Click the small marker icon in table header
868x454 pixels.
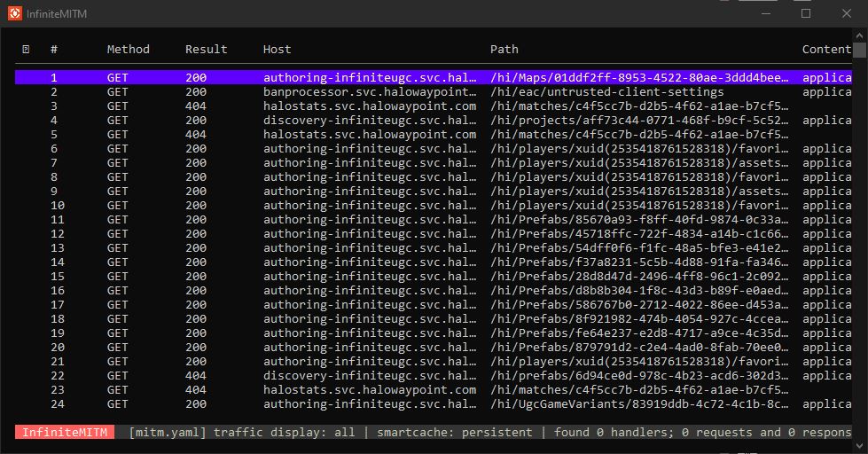click(x=26, y=50)
